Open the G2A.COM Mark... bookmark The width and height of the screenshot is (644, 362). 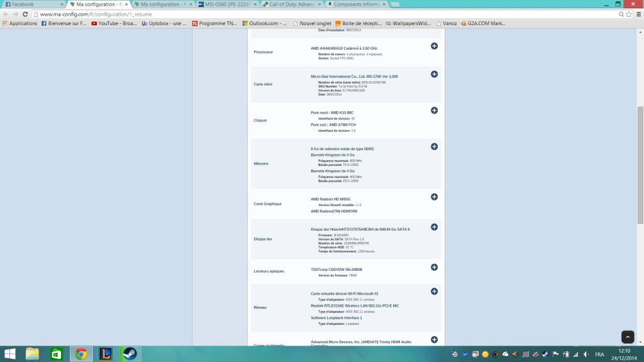pos(484,23)
